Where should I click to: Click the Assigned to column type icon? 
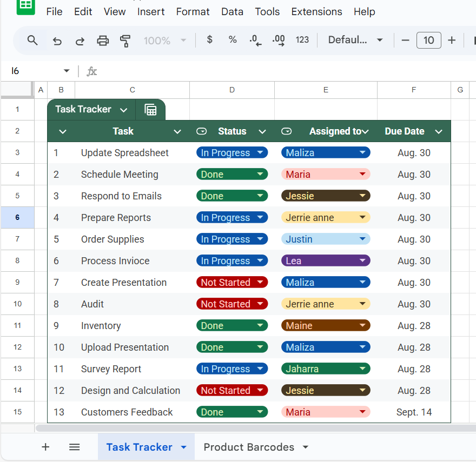click(287, 131)
